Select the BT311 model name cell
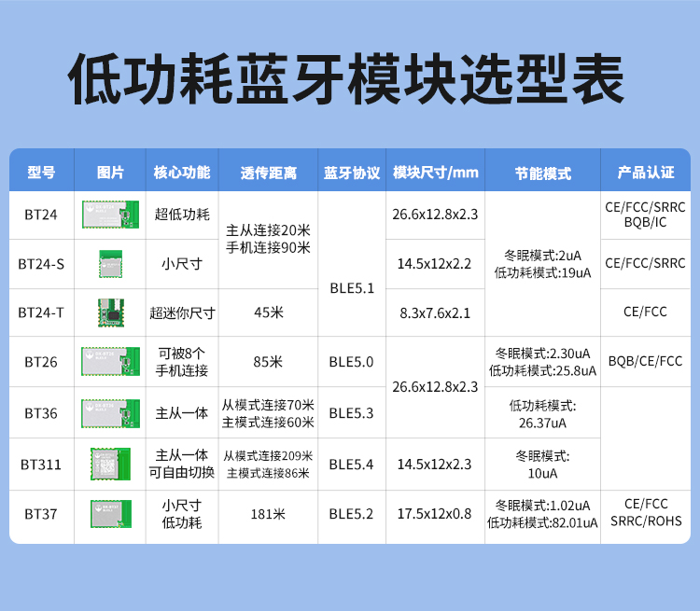The image size is (700, 611). pyautogui.click(x=41, y=464)
